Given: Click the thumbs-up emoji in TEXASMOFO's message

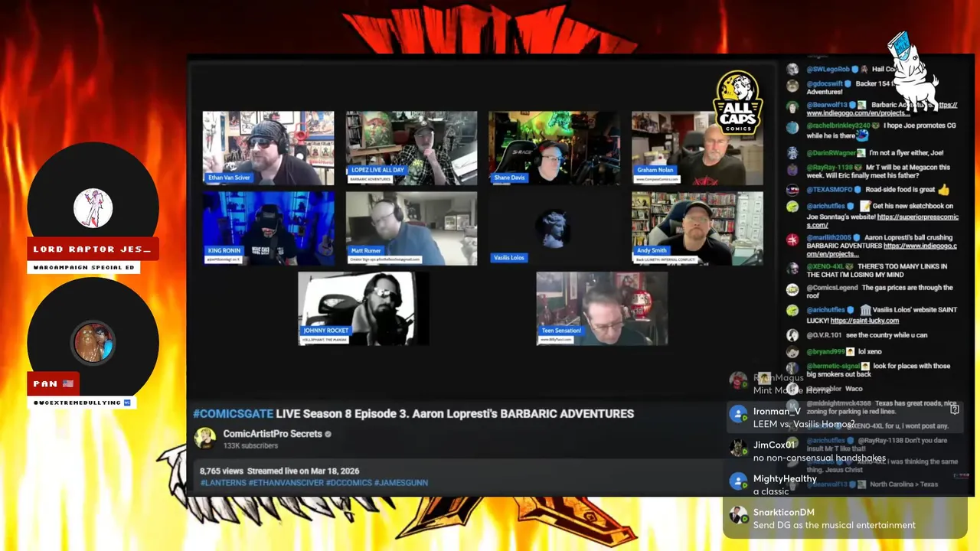Looking at the screenshot, I should pyautogui.click(x=943, y=189).
